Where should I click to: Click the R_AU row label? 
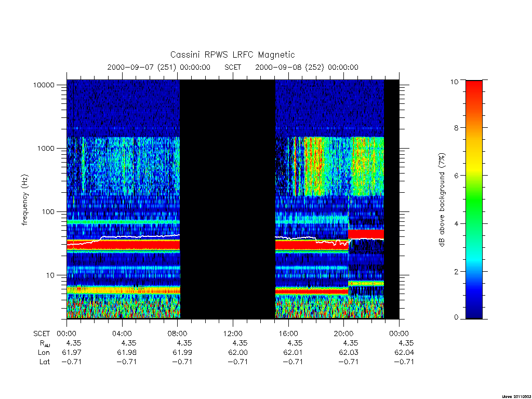[x=45, y=343]
